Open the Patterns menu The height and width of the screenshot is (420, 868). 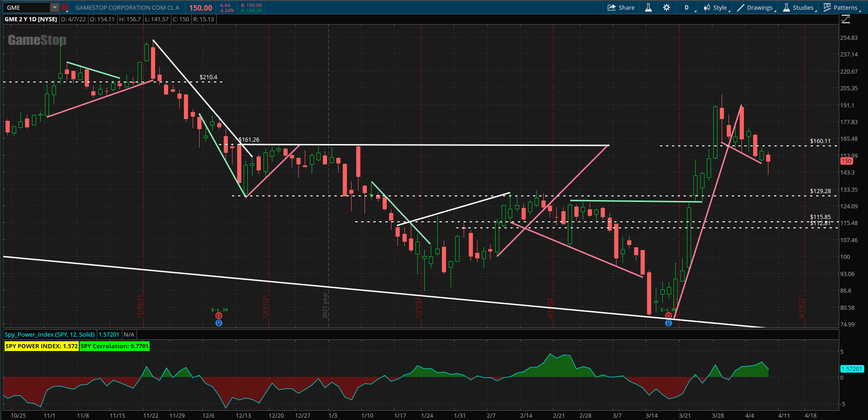841,7
